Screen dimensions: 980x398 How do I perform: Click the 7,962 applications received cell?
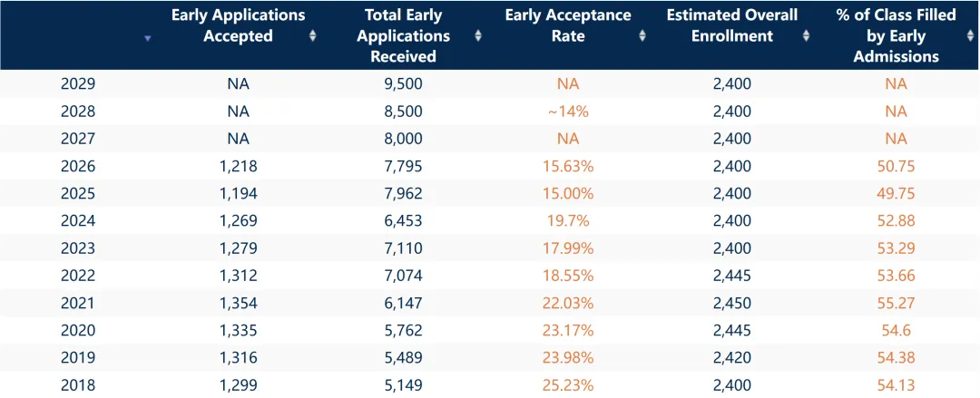(403, 194)
